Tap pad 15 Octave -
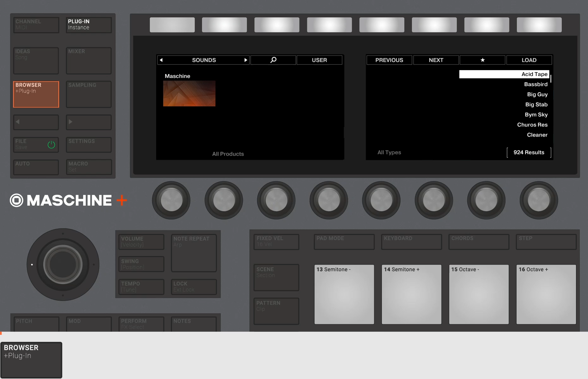The image size is (588, 379). coord(479,294)
